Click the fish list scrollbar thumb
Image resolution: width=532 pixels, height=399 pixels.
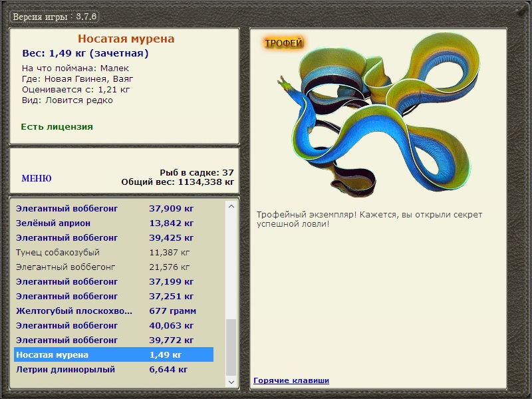(231, 347)
